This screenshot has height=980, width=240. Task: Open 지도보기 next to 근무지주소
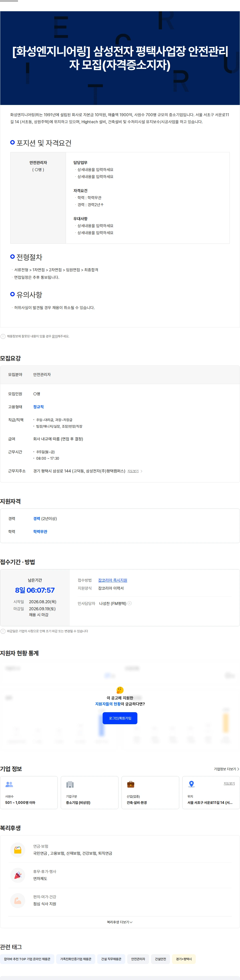(133, 471)
